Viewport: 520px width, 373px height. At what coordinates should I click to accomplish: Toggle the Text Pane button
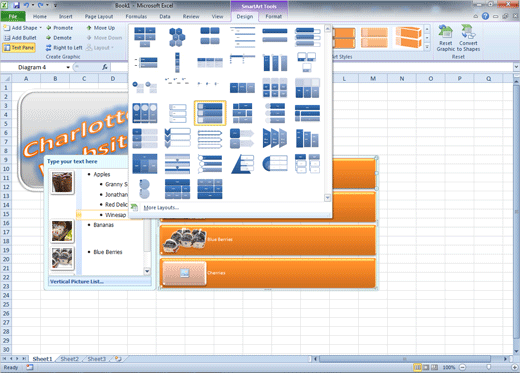tap(19, 48)
